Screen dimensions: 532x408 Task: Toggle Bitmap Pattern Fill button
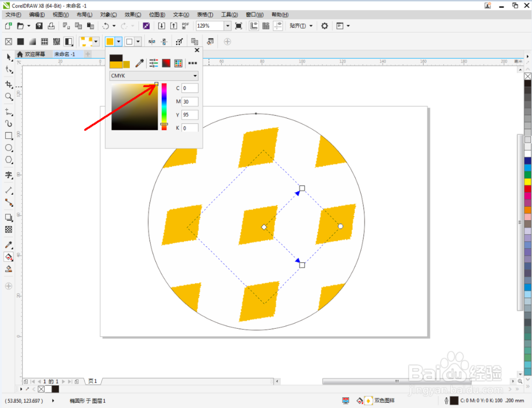coord(57,41)
